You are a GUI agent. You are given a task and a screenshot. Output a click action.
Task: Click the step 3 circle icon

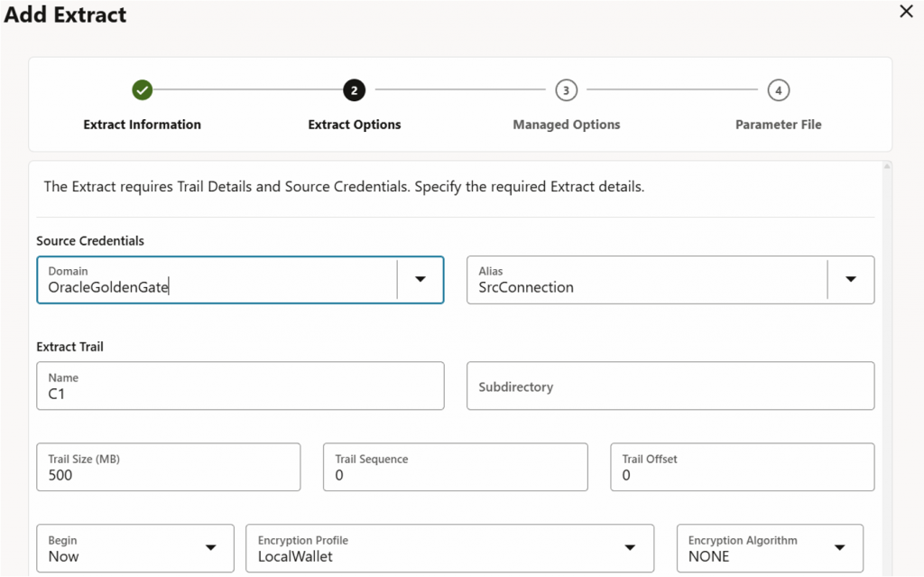coord(566,90)
